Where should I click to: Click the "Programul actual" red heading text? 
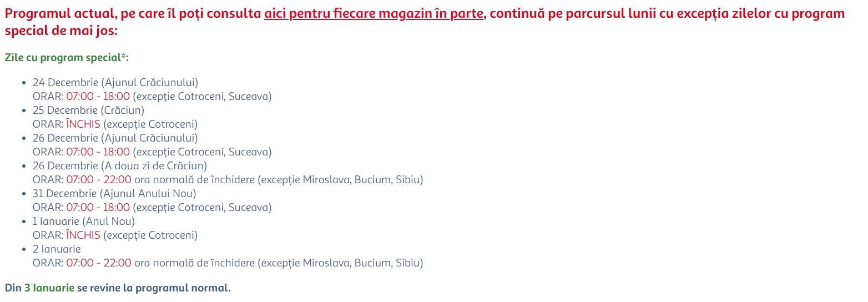click(x=50, y=14)
